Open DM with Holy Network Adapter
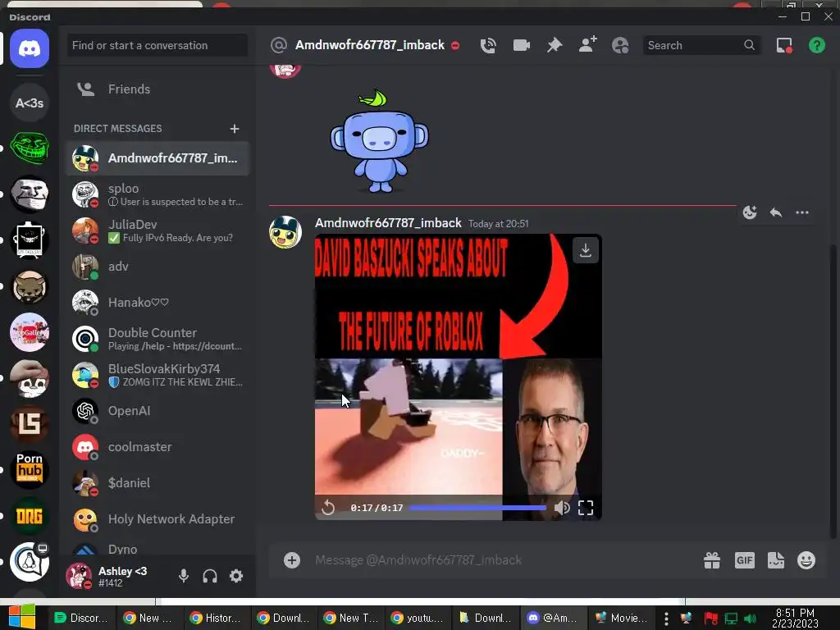This screenshot has width=840, height=630. click(x=157, y=519)
